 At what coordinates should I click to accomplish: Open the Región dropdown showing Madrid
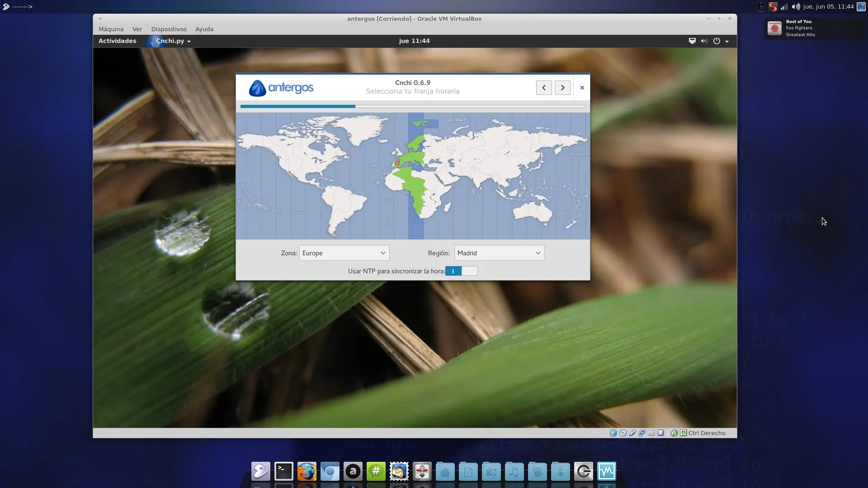coord(499,253)
